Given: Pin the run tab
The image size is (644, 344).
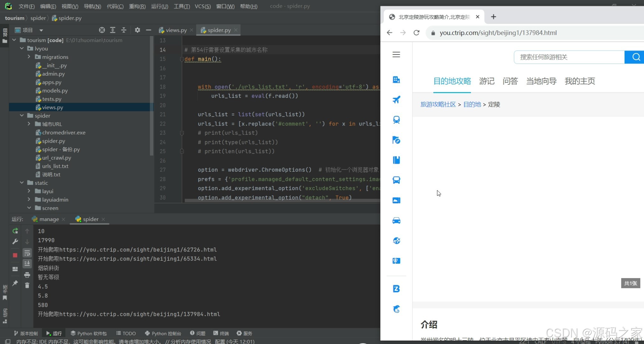Looking at the screenshot, I should (15, 283).
